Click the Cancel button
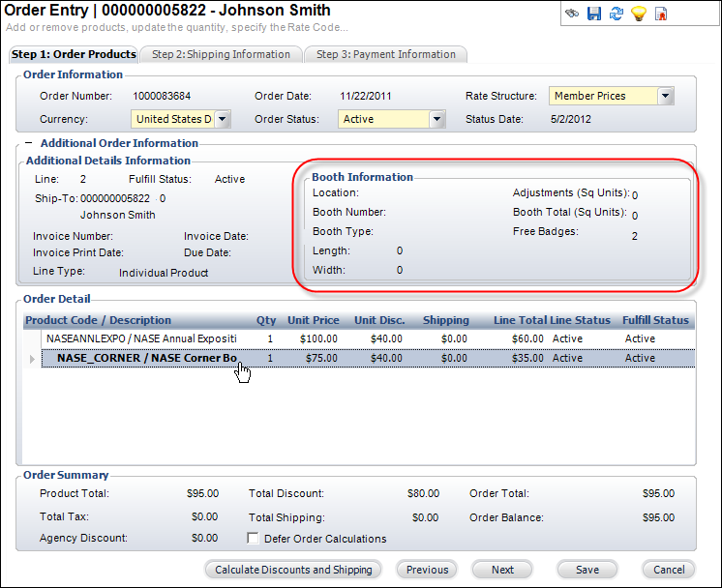The width and height of the screenshot is (722, 588). point(669,570)
